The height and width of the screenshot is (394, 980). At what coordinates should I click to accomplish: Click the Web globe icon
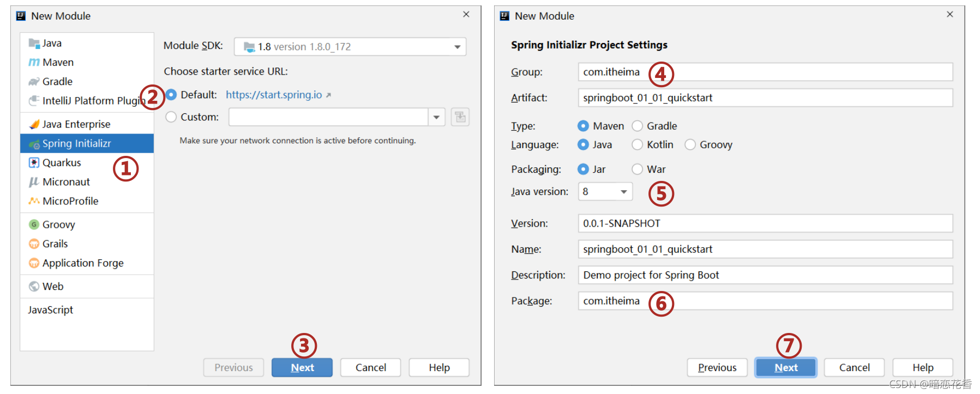click(x=34, y=286)
